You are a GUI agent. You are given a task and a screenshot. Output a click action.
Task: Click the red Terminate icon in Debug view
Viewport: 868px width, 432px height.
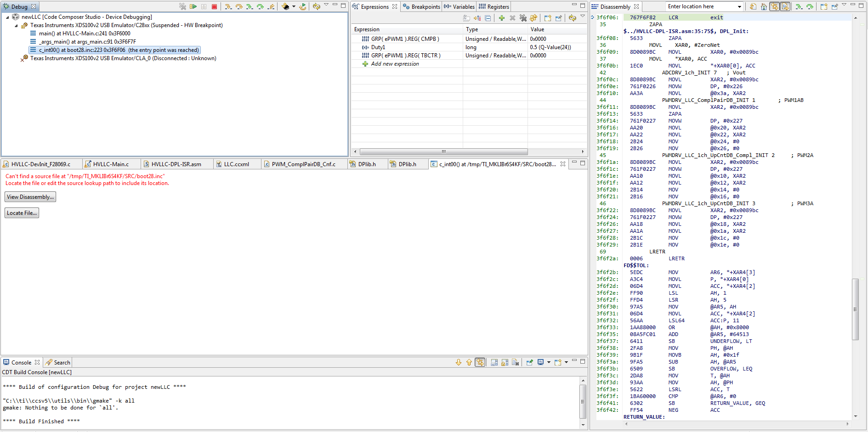point(214,6)
